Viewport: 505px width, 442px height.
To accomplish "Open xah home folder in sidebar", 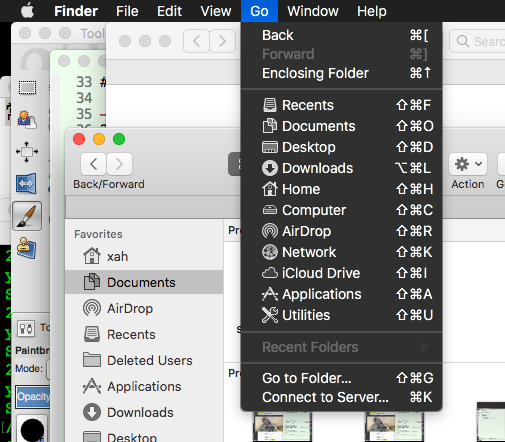I will coord(144,256).
